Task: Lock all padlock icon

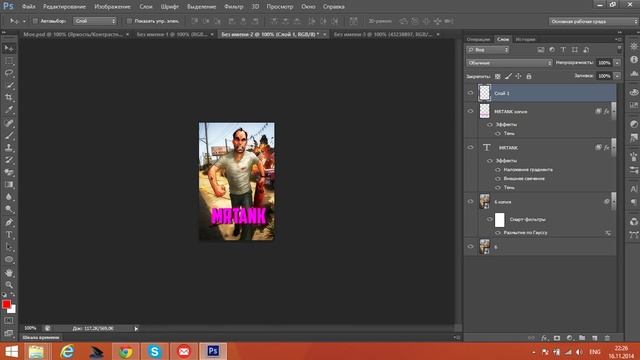Action: [x=529, y=76]
